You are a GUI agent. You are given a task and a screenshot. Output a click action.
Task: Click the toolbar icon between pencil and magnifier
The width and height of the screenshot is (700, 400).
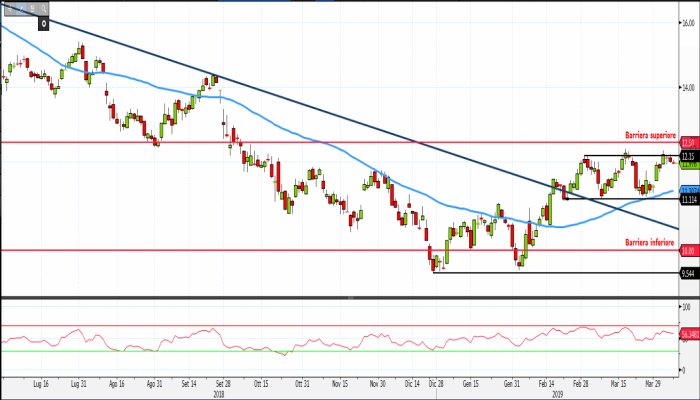pyautogui.click(x=30, y=8)
